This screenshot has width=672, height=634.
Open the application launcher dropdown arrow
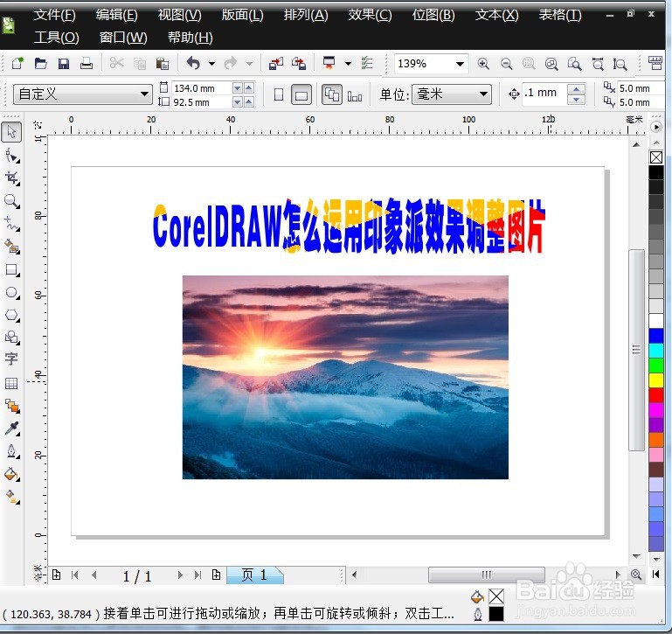348,64
